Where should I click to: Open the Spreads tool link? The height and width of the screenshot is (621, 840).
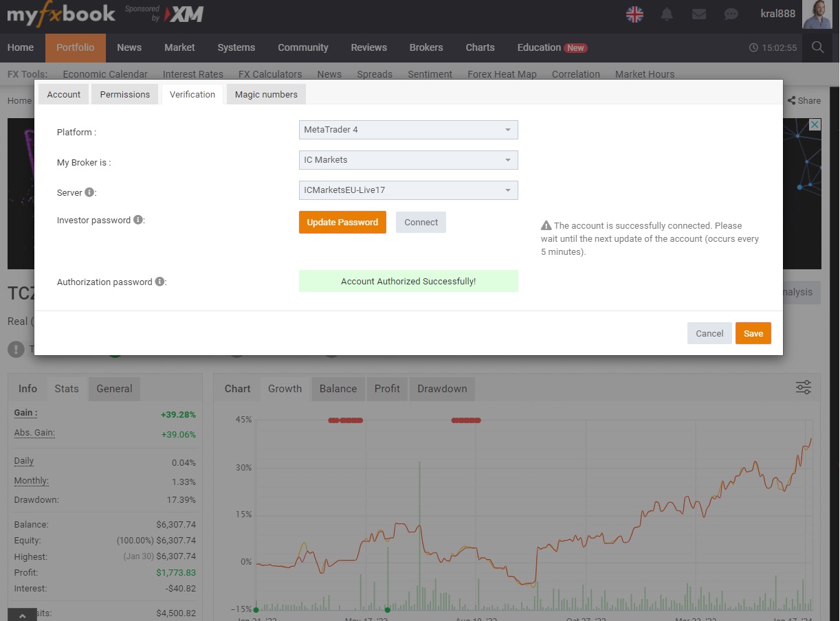375,74
